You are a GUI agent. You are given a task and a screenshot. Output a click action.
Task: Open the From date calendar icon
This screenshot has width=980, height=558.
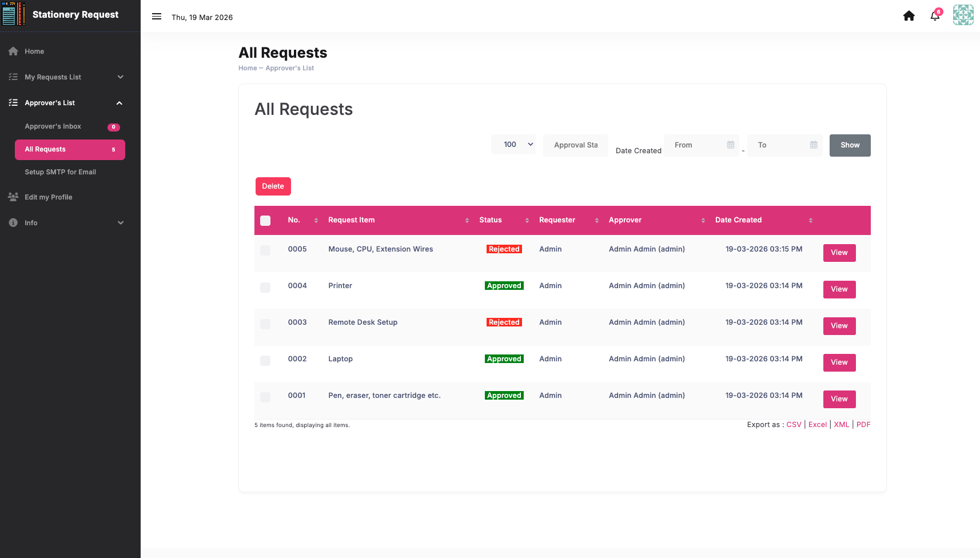click(x=731, y=145)
